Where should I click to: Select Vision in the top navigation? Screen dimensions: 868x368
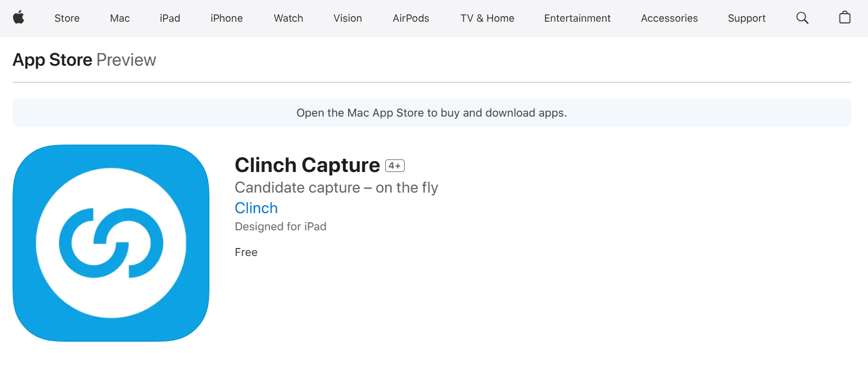pyautogui.click(x=348, y=18)
